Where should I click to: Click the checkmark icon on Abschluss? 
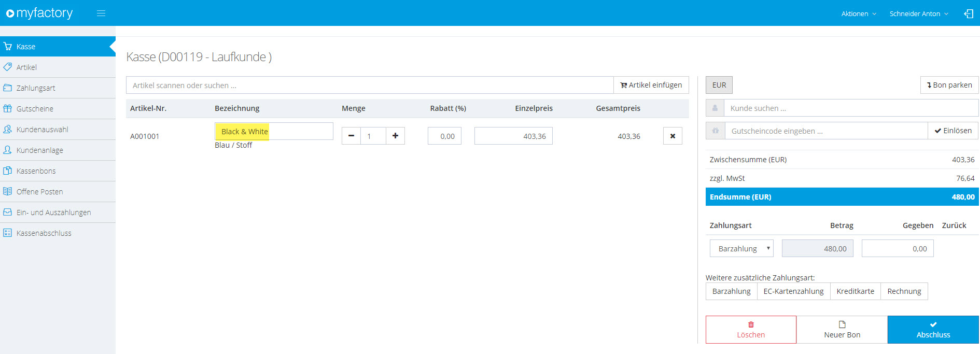coord(933,324)
